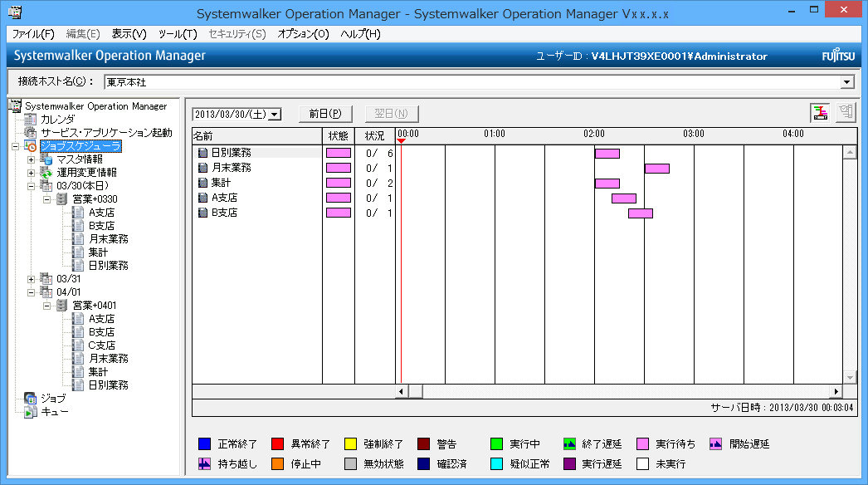Click the 日別業務 job net icon in list
Viewport: 868px width, 485px height.
point(202,153)
